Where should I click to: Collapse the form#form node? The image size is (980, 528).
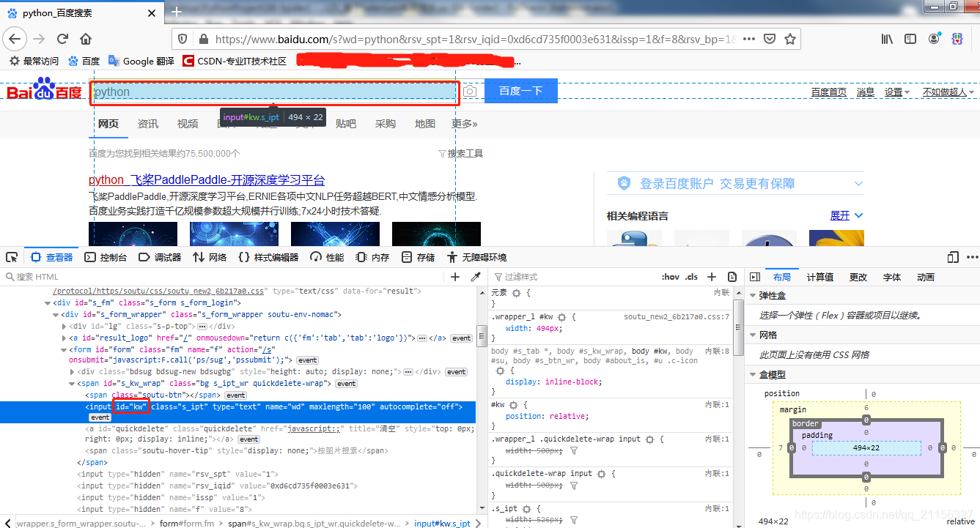[64, 349]
